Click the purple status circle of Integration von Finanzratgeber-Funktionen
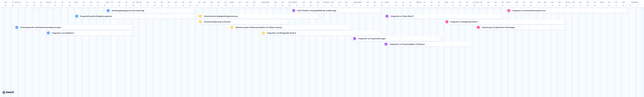The height and width of the screenshot is (97, 644). [x=386, y=44]
